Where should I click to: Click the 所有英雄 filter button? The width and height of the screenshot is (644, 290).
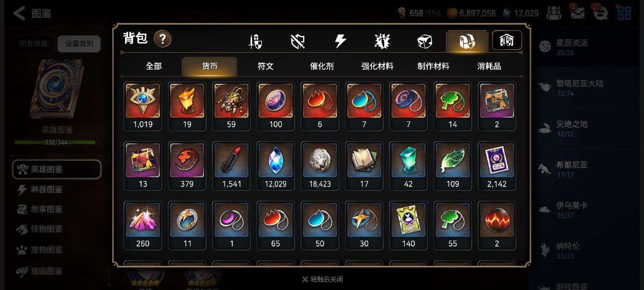[33, 44]
